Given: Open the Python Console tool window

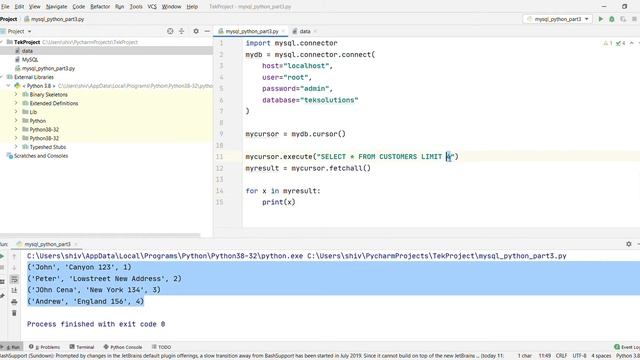Looking at the screenshot, I should click(122, 347).
